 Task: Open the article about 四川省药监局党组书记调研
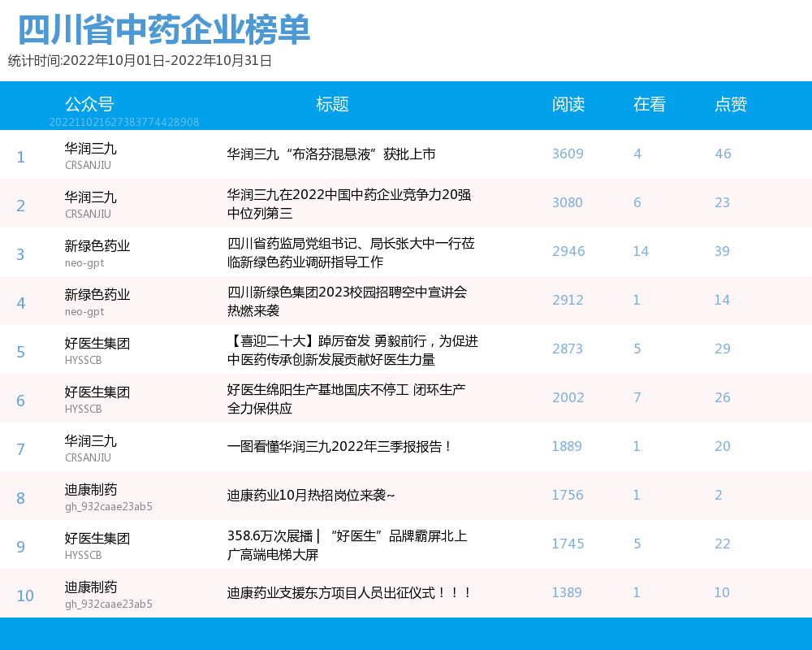[351, 253]
